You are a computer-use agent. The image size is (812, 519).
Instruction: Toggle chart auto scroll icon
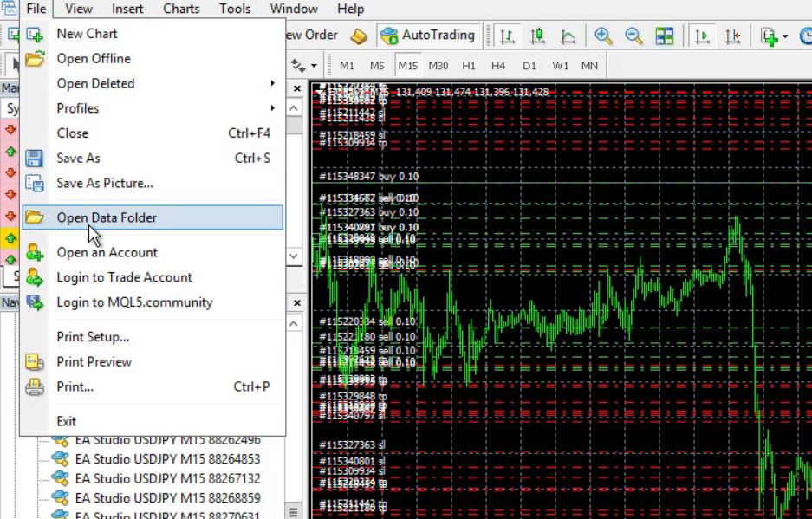point(702,36)
